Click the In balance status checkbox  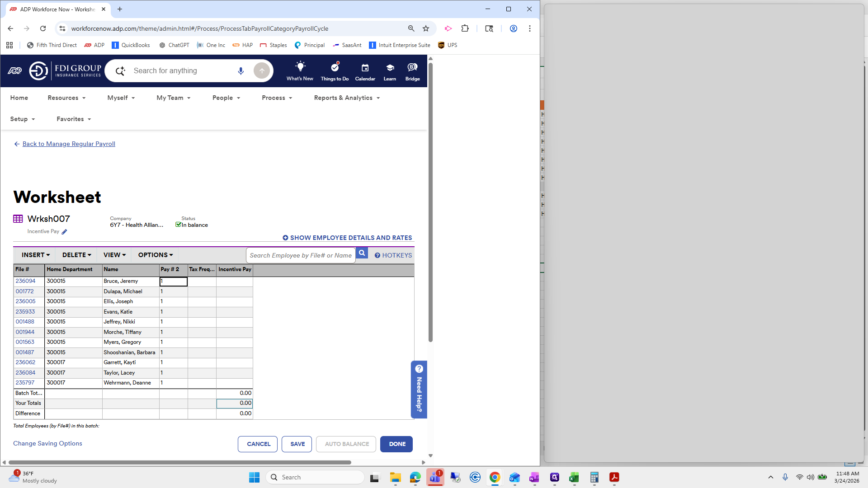178,225
